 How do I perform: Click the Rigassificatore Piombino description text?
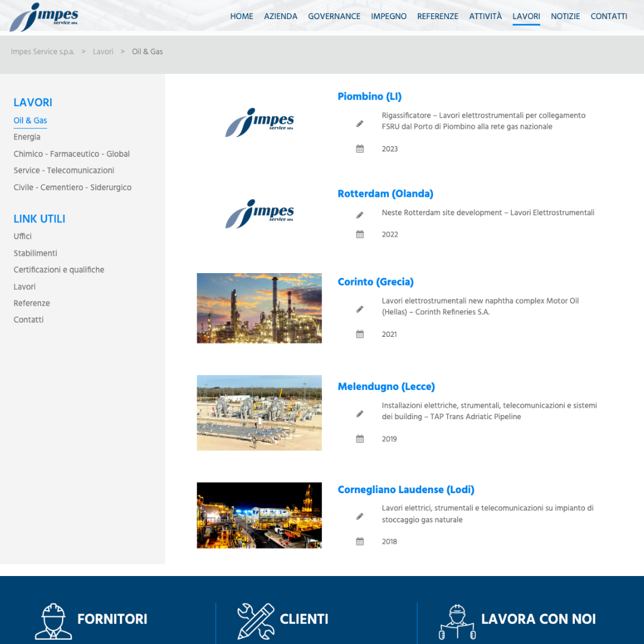(484, 121)
